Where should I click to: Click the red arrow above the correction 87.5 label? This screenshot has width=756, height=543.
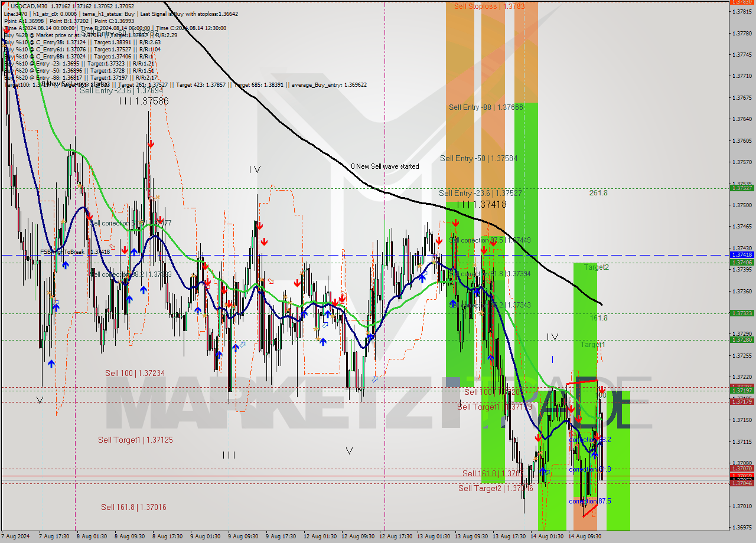coord(597,436)
